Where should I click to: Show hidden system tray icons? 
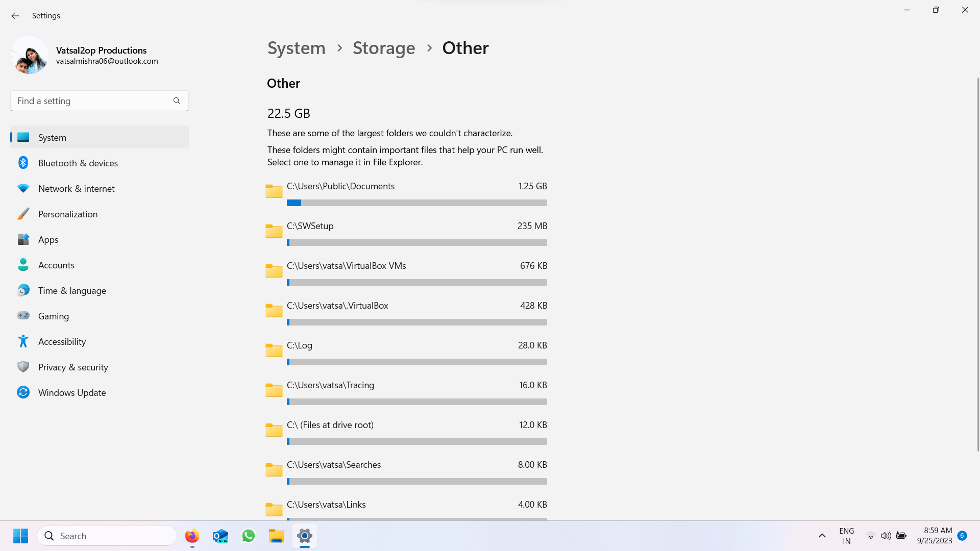tap(822, 536)
